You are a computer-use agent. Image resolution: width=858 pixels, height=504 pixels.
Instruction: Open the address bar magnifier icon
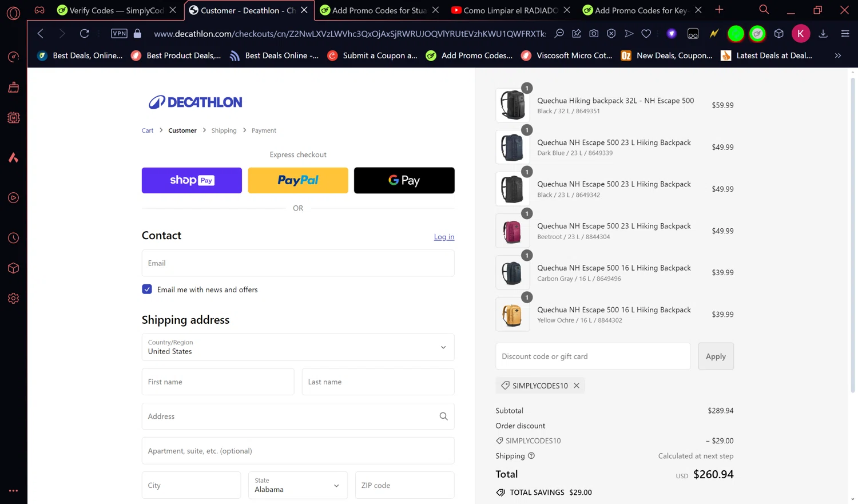point(559,34)
